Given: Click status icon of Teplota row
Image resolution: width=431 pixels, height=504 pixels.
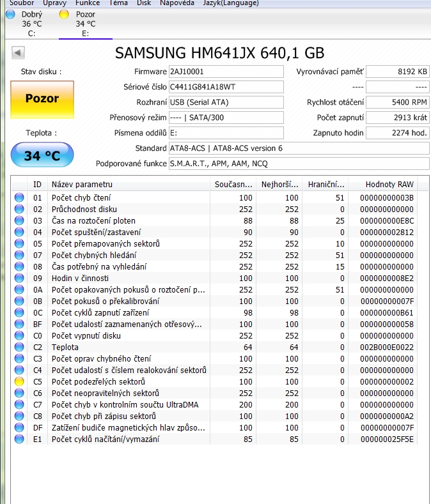Looking at the screenshot, I should click(x=19, y=347).
